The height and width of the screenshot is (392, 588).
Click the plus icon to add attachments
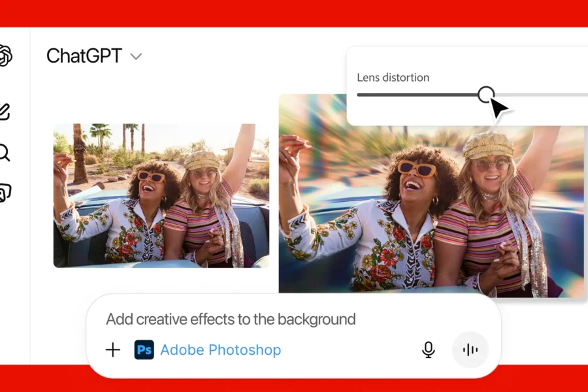(113, 350)
